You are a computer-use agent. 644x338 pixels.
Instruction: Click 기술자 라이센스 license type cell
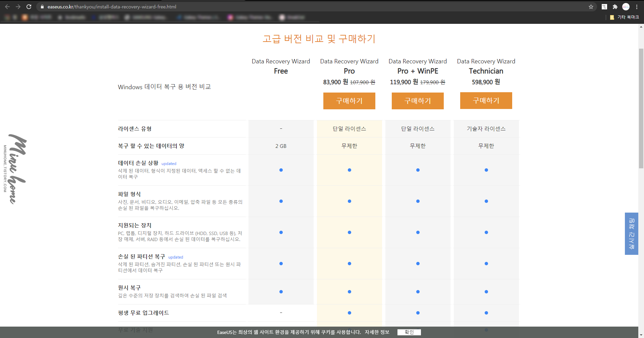point(486,129)
